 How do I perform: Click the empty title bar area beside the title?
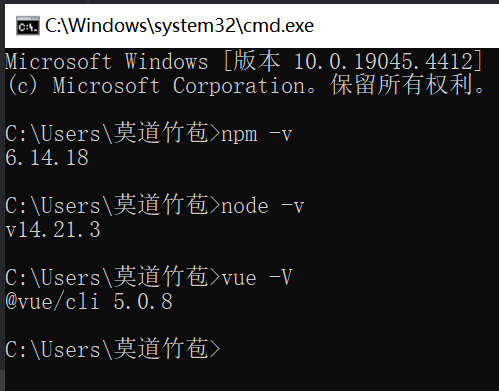tap(407, 26)
